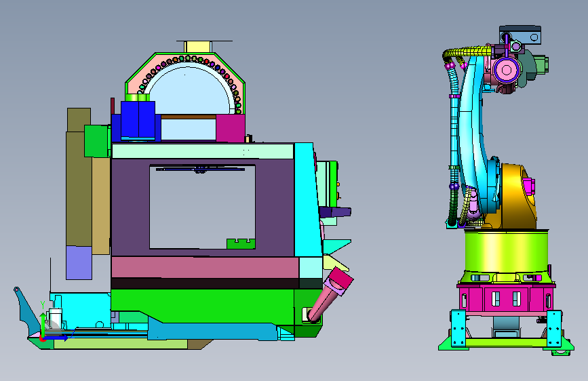Select the mint-green top strip of the machine
Screen dimensions: 588x381
[203, 151]
